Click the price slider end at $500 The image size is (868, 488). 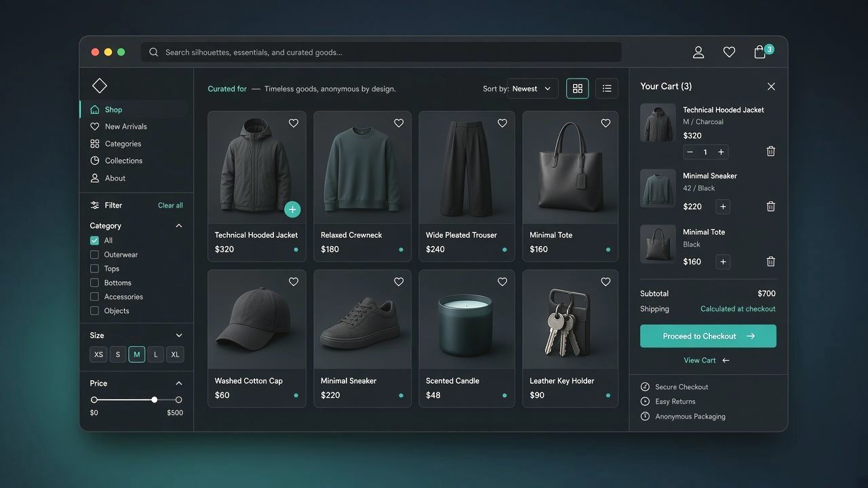[178, 400]
